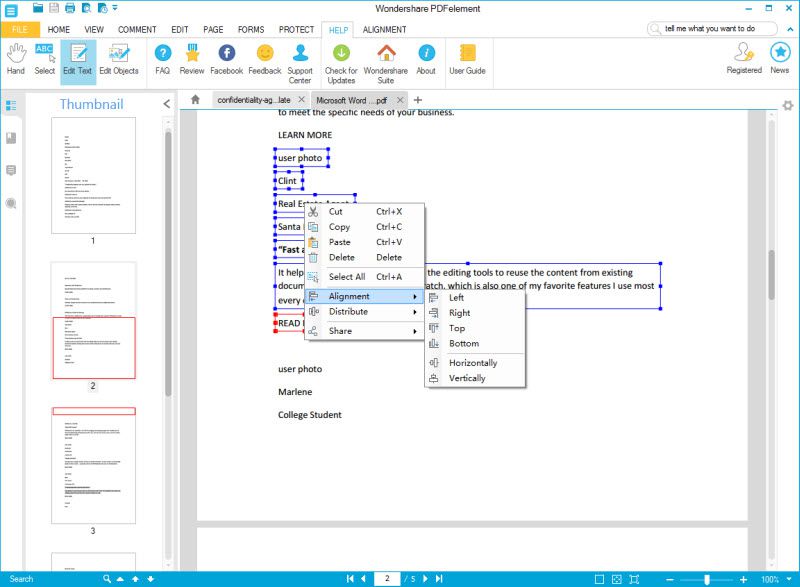Activate the Edit Text tool

point(78,60)
